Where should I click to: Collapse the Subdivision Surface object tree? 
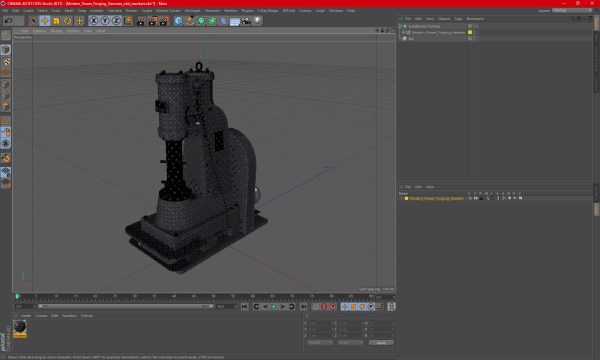400,26
